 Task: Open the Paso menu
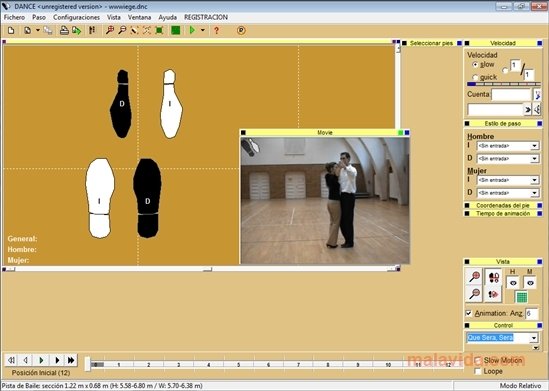[x=39, y=17]
